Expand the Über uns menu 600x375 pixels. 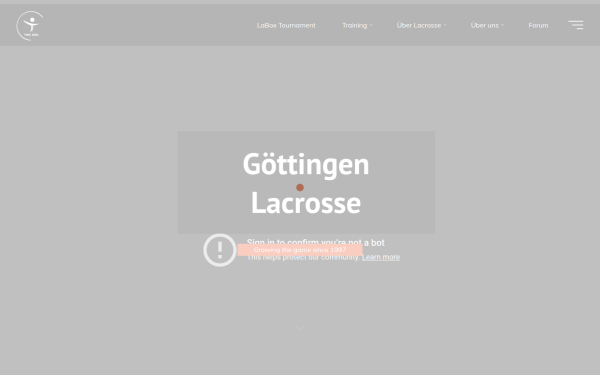coord(487,25)
